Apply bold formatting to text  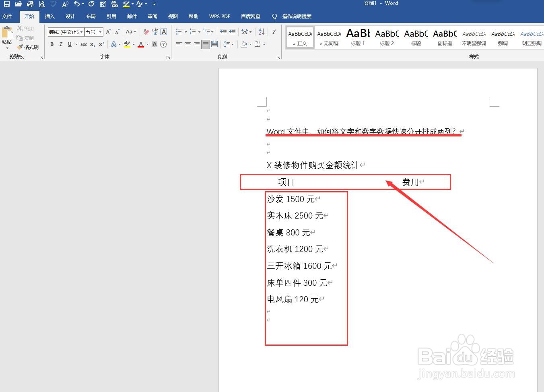52,44
